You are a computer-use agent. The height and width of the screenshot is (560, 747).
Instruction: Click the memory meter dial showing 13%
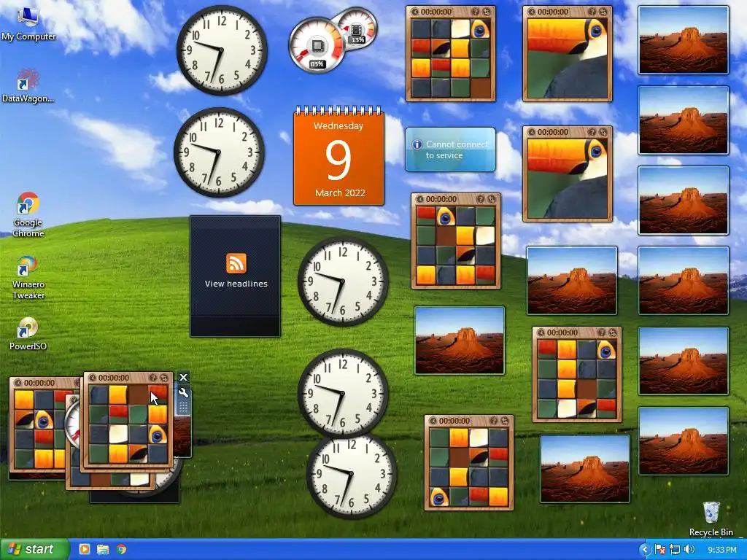click(x=357, y=30)
